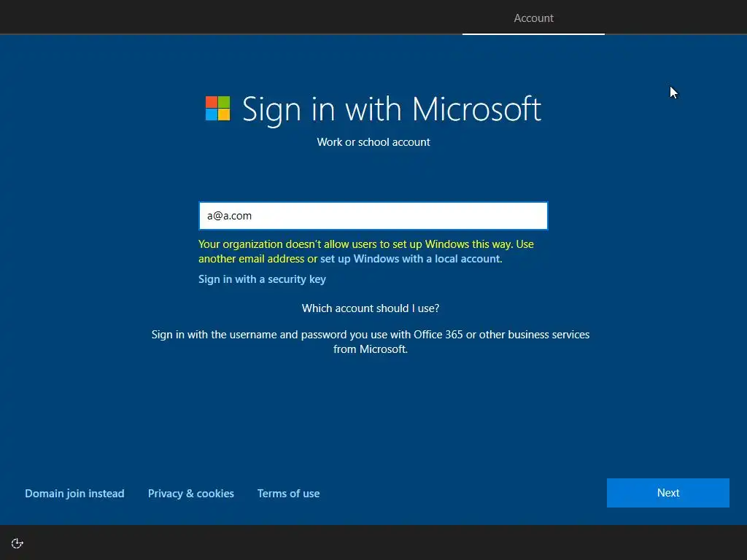Open set up Windows with a local account link
The width and height of the screenshot is (747, 560).
[410, 259]
